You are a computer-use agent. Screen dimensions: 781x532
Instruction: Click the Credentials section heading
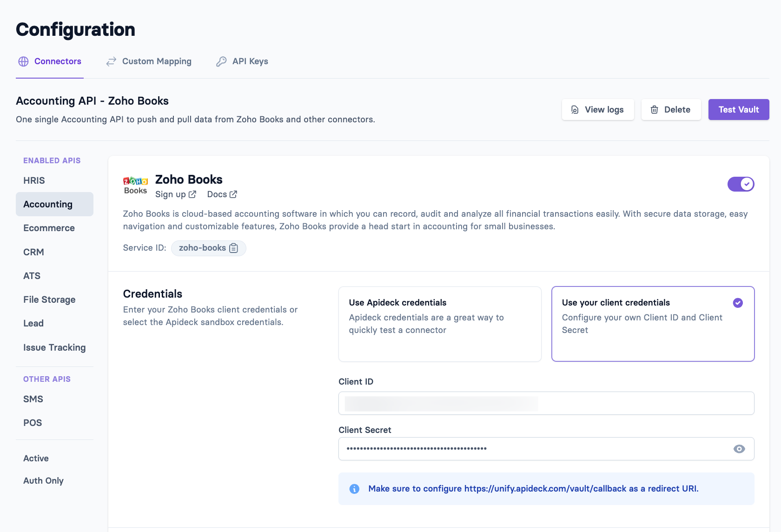[x=152, y=294]
